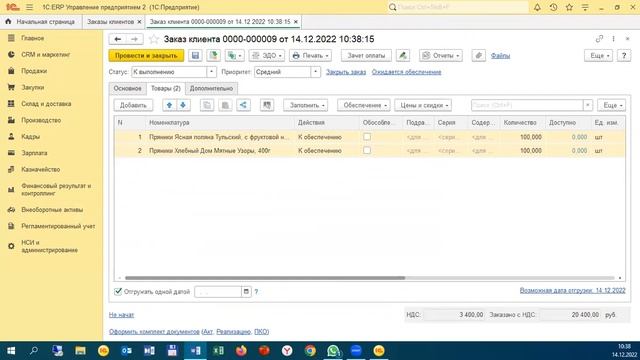Click the horizontal scrollbar of the goods table
This screenshot has height=360, width=640.
point(265,278)
